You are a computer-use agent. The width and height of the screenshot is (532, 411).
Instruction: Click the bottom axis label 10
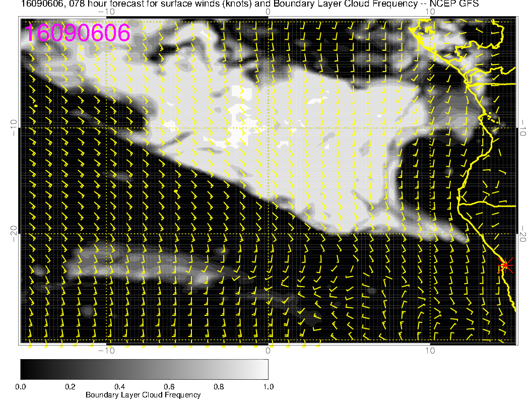(x=430, y=350)
